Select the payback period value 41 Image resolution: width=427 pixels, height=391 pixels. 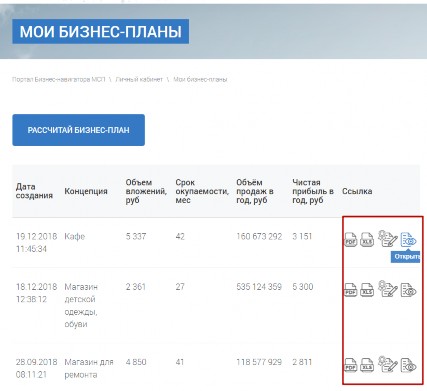point(180,362)
